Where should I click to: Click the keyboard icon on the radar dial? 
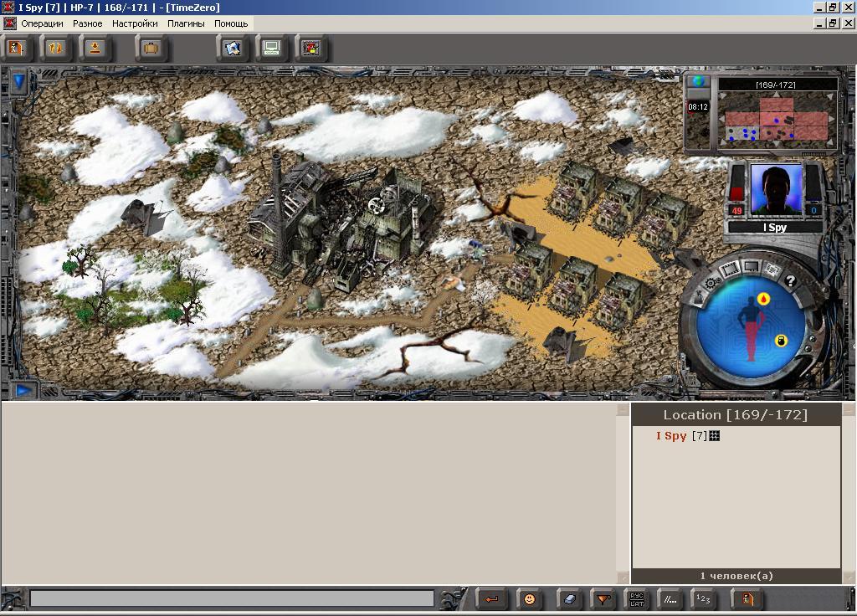click(772, 269)
